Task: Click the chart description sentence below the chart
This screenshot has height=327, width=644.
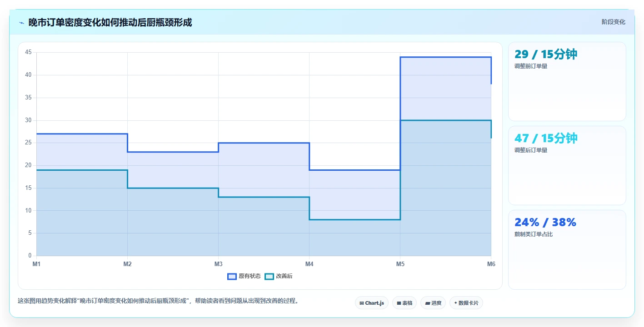Action: tap(158, 301)
